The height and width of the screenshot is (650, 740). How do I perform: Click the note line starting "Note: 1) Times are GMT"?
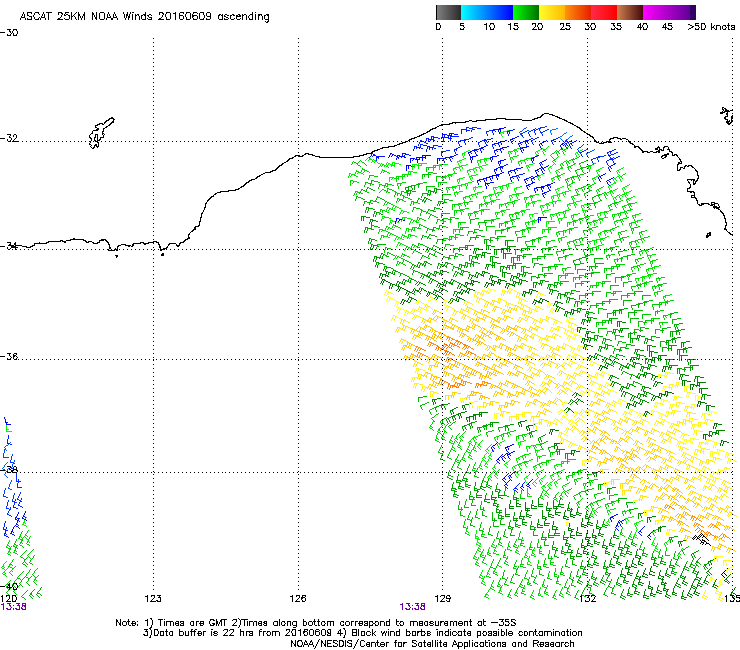pos(316,623)
